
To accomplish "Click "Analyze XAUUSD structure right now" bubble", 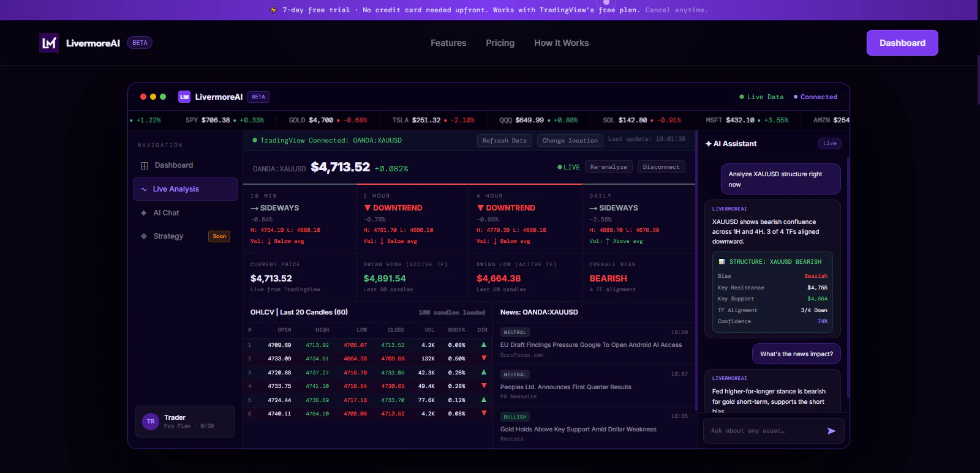I will 780,179.
